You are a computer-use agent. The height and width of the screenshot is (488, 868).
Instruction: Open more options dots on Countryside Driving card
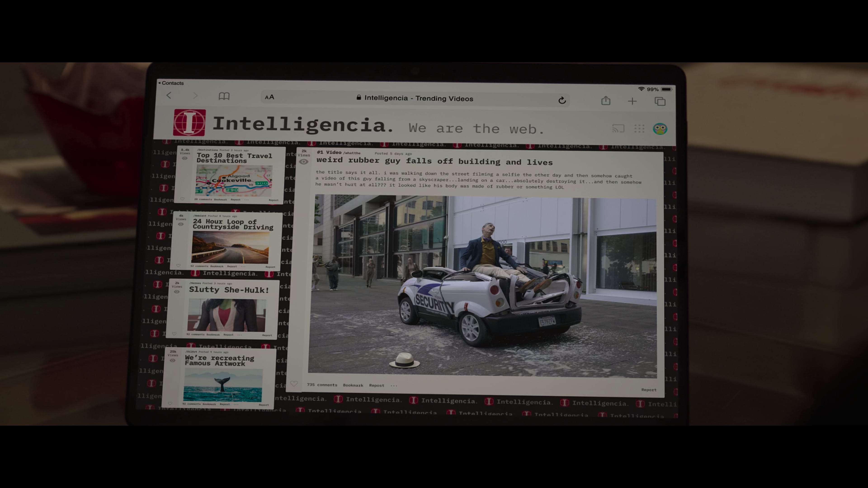click(243, 266)
